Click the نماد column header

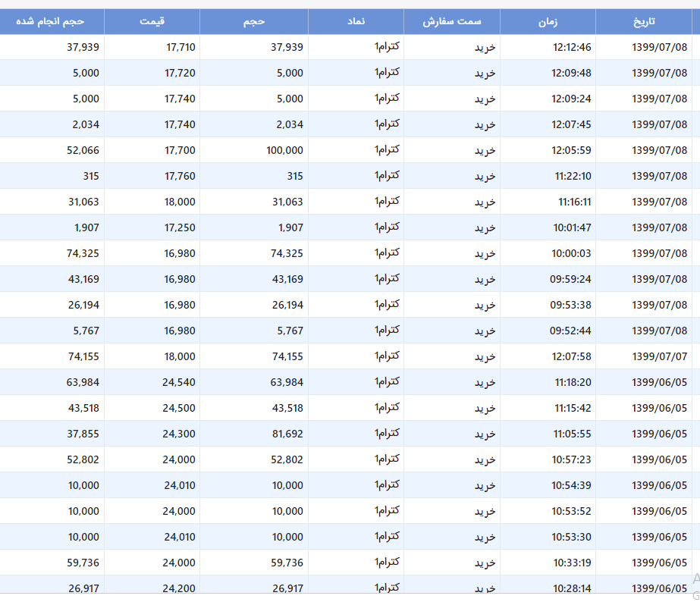(356, 21)
